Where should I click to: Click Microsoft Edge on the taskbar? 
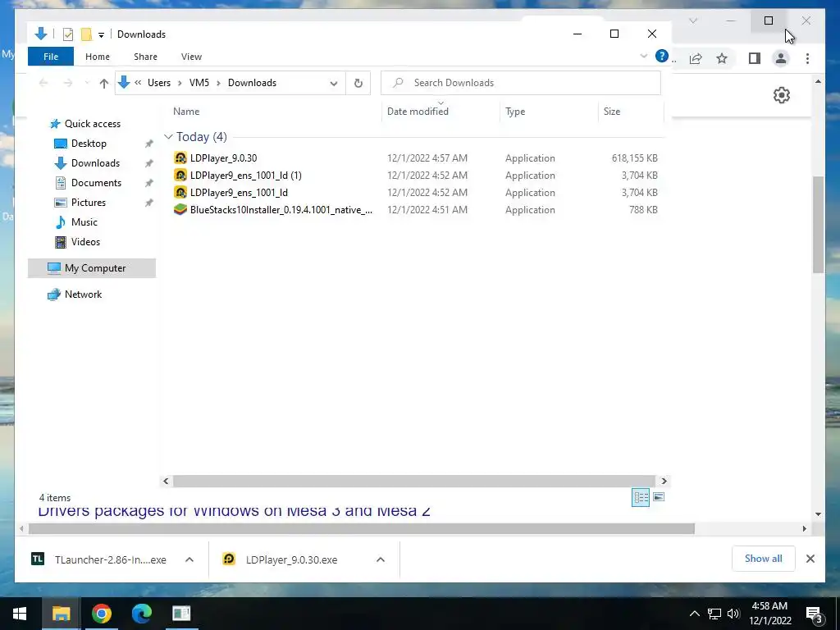pyautogui.click(x=141, y=614)
